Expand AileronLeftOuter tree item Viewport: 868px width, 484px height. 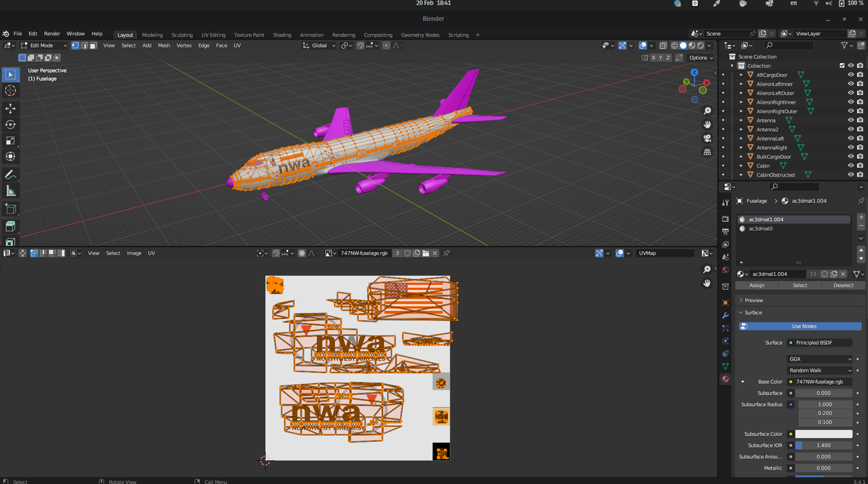click(x=741, y=93)
